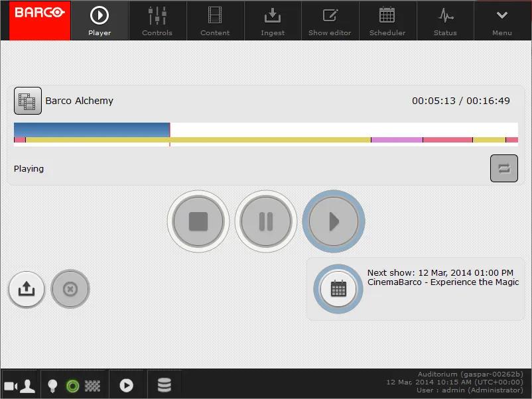The height and width of the screenshot is (399, 532).
Task: Click the eject/upload show icon
Action: (27, 289)
